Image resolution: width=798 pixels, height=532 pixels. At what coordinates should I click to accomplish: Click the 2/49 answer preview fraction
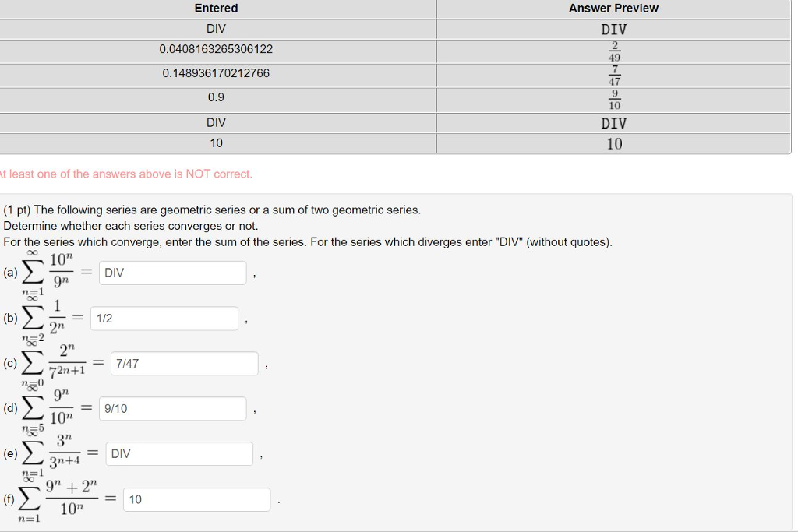[x=614, y=50]
